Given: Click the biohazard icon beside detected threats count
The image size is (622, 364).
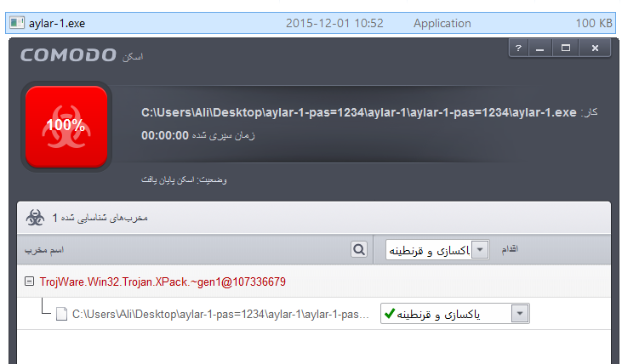Looking at the screenshot, I should 35,218.
